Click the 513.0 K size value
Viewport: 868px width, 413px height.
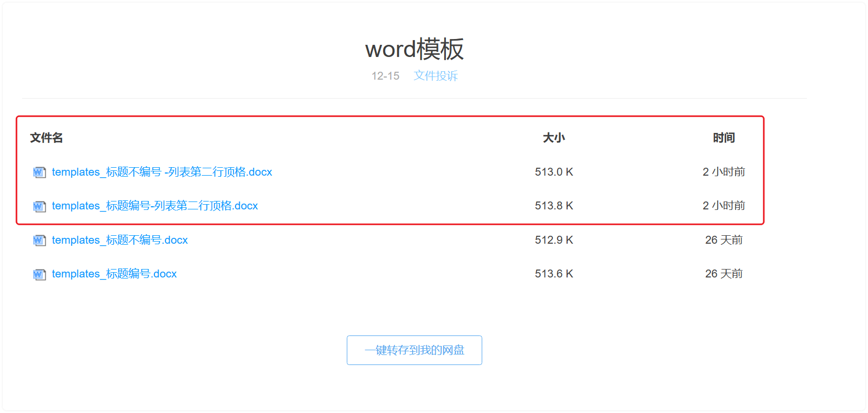tap(554, 172)
